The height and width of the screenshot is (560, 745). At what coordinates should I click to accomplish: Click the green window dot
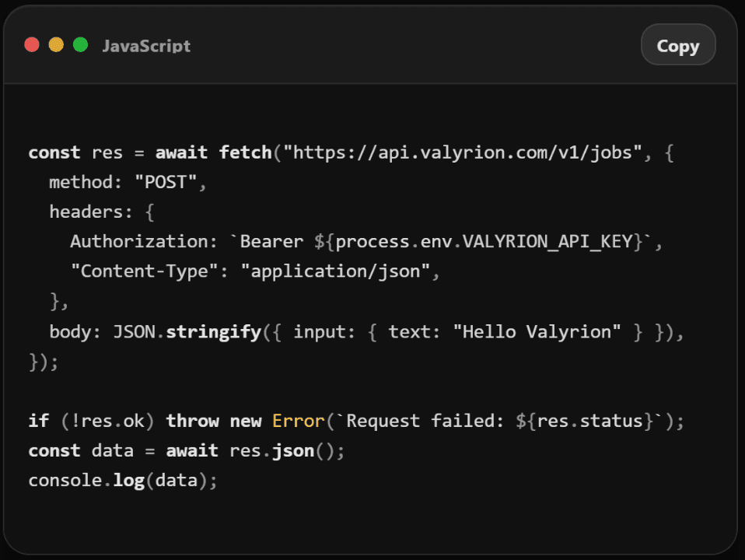(80, 44)
